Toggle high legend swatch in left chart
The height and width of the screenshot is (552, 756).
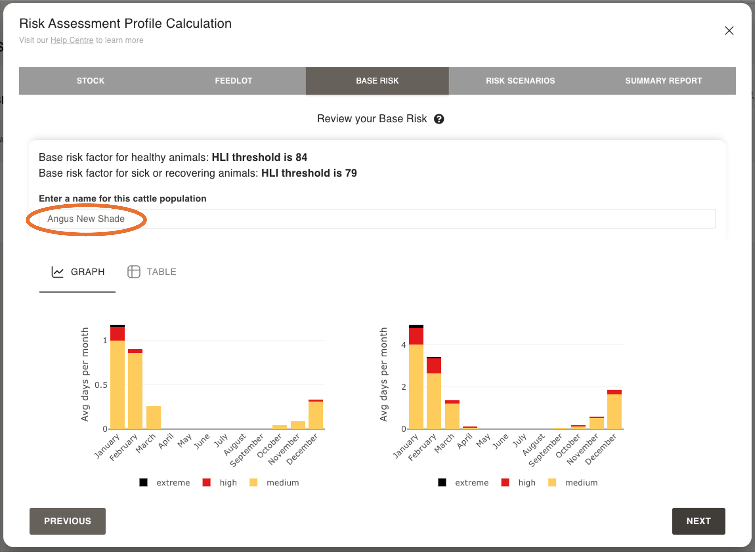click(207, 482)
